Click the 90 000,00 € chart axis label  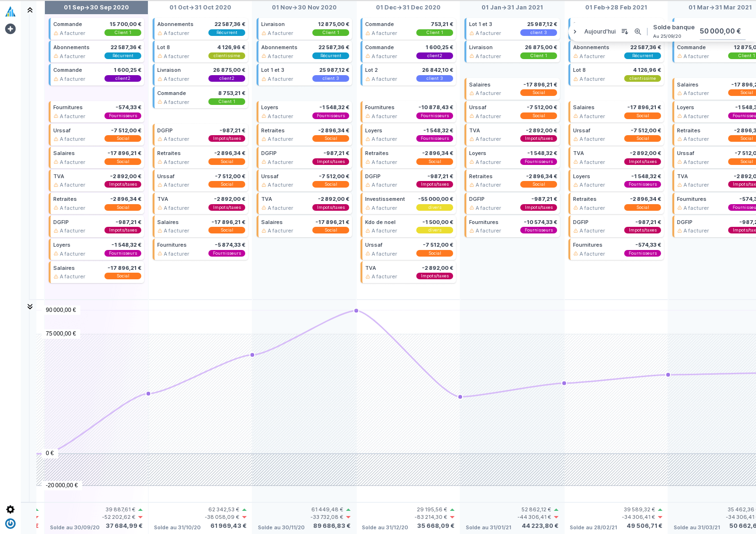61,310
